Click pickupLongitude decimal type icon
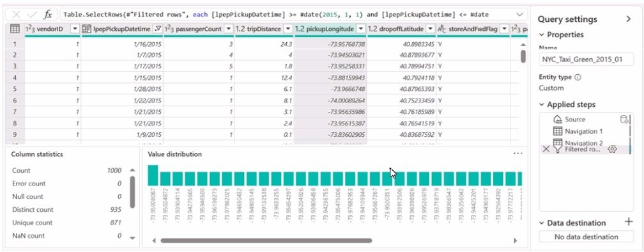The width and height of the screenshot is (644, 252). 300,29
